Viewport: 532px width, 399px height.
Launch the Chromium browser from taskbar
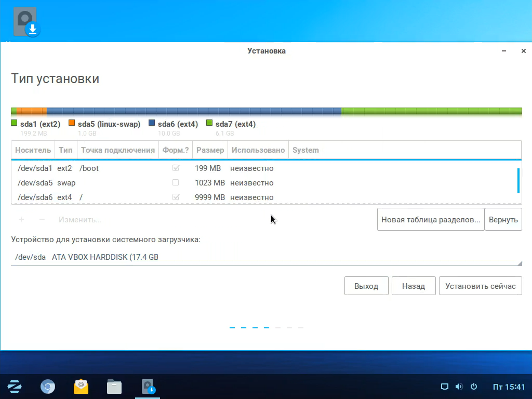48,387
